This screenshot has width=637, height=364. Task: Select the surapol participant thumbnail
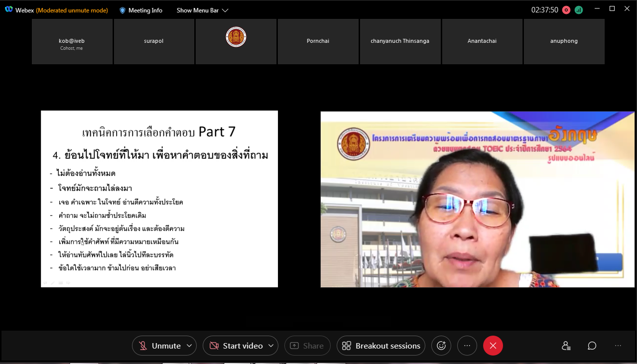154,41
